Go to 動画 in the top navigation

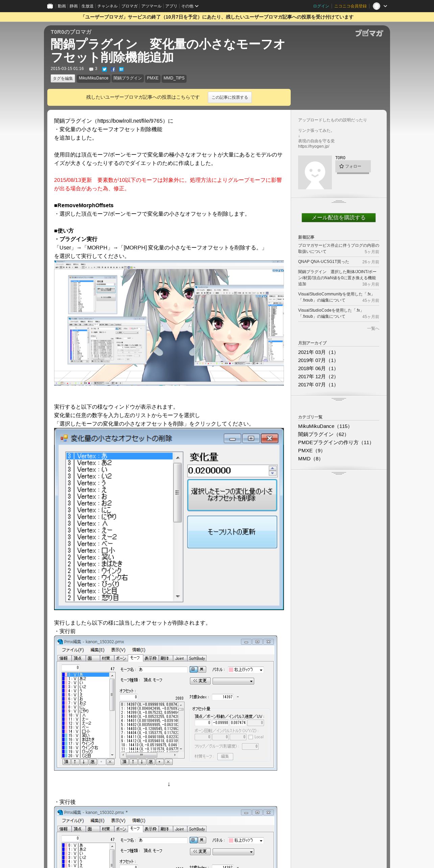pyautogui.click(x=62, y=6)
